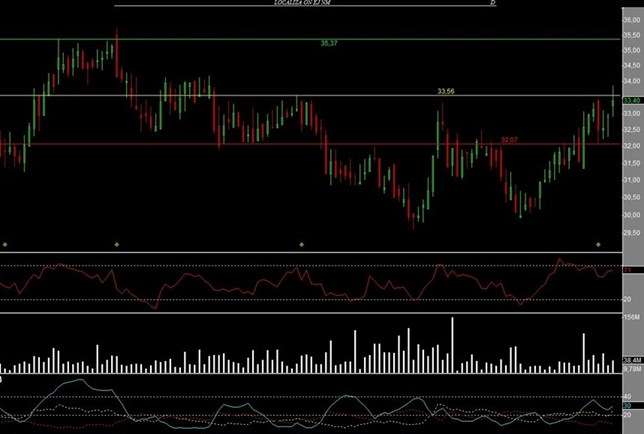Viewport: 644px width, 434px height.
Task: Click the second diamond marker from the left
Action: point(145,244)
